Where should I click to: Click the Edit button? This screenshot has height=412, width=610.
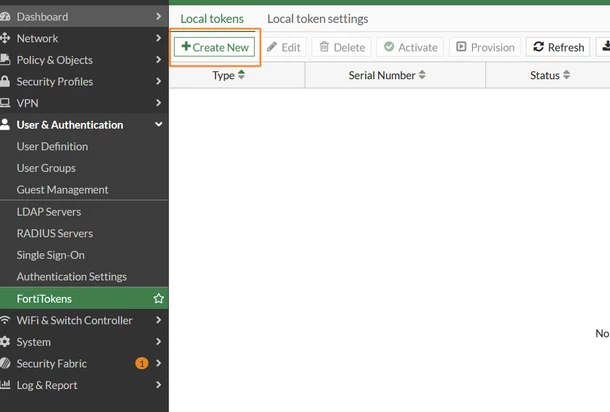tap(284, 47)
